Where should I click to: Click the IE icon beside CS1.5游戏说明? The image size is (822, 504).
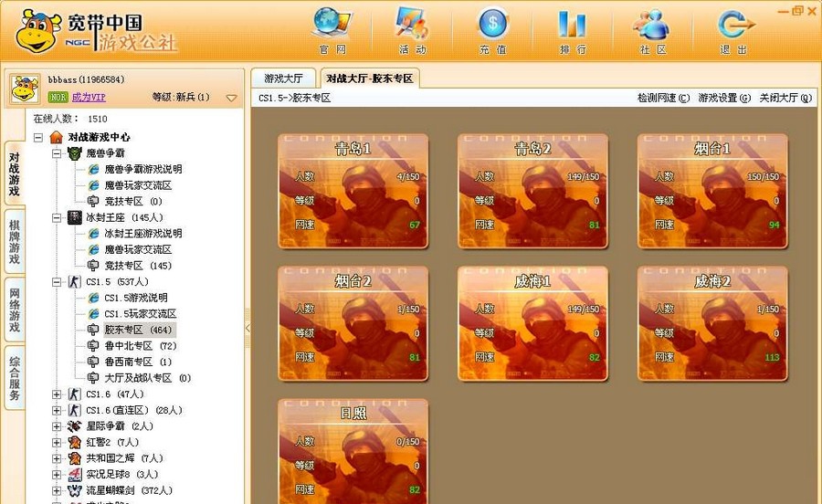(93, 298)
